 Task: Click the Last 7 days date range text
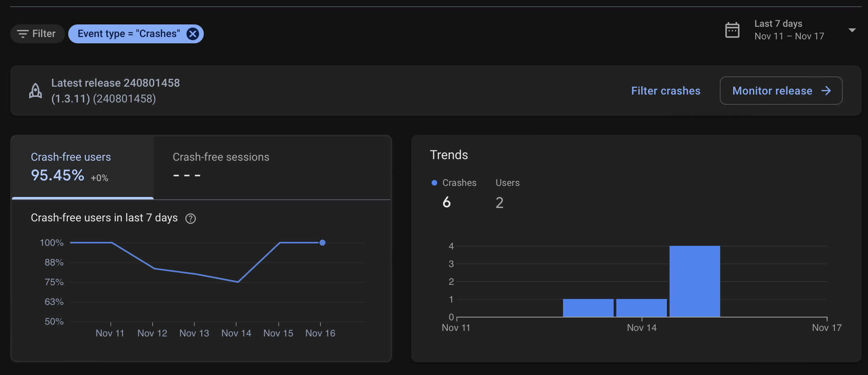[x=789, y=30]
